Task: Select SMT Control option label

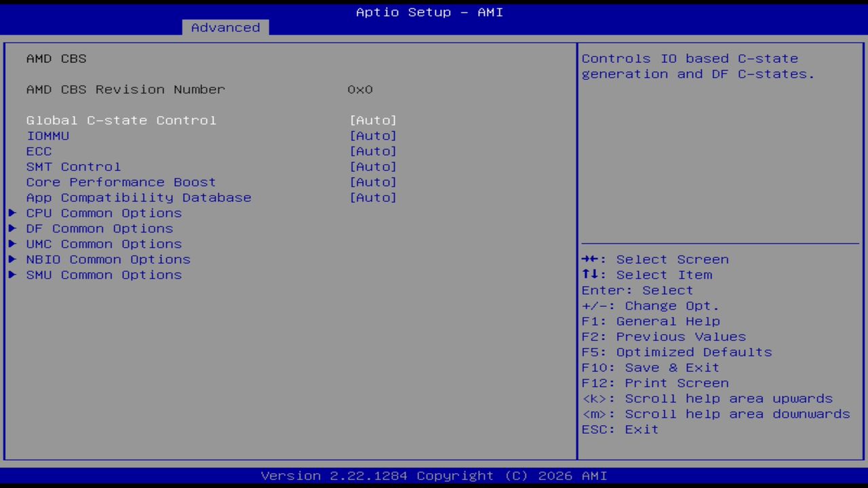Action: 73,167
